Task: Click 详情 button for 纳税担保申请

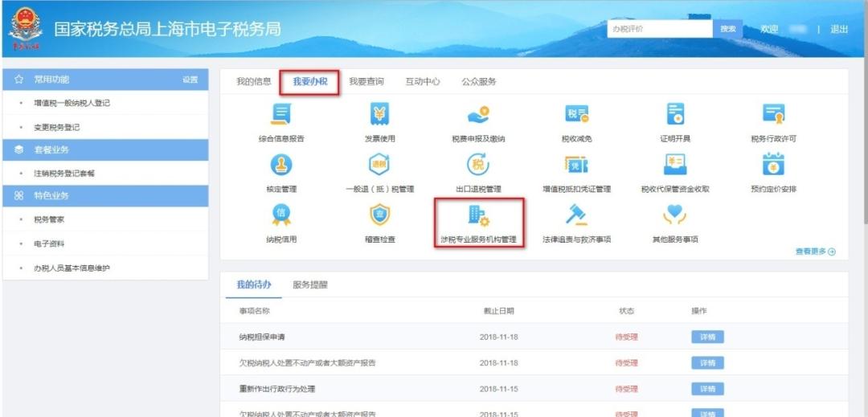Action: coord(707,337)
